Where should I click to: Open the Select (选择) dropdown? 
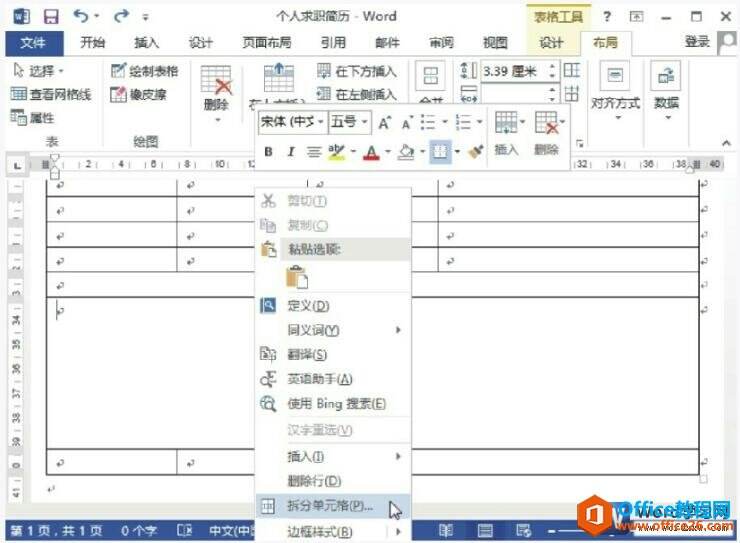click(39, 71)
